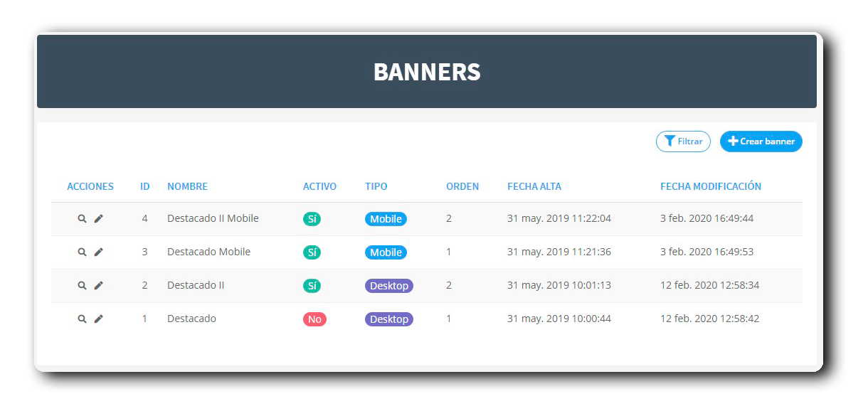View banner with ID 1 using magnifier icon
The height and width of the screenshot is (406, 868).
[x=82, y=319]
